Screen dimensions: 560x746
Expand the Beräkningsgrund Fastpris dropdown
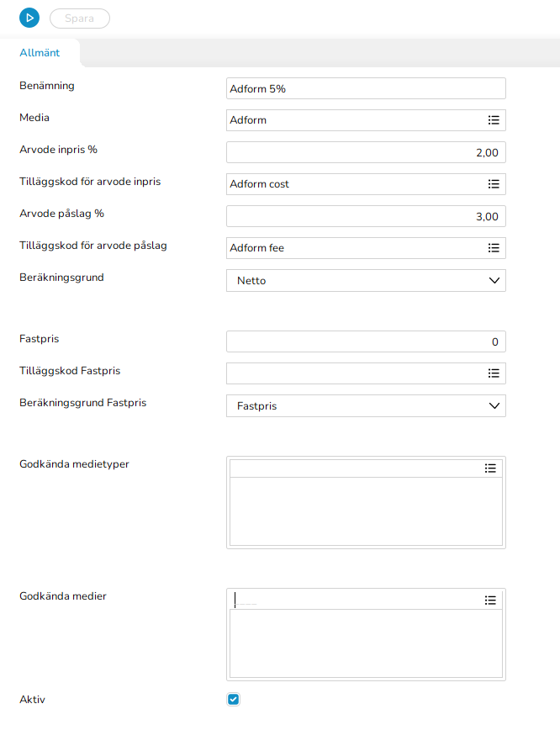click(x=366, y=405)
